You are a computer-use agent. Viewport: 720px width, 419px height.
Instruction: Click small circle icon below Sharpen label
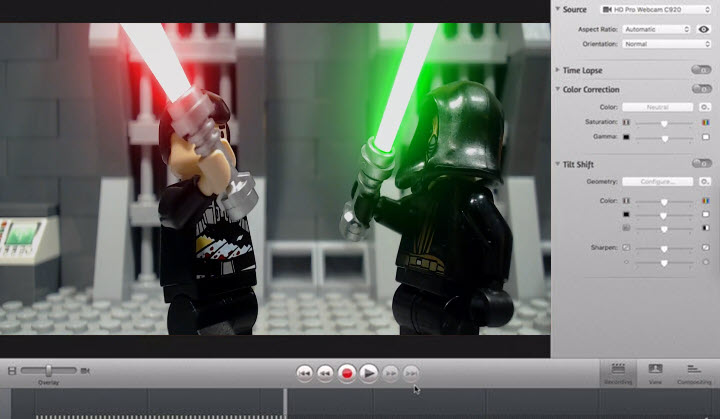click(626, 262)
